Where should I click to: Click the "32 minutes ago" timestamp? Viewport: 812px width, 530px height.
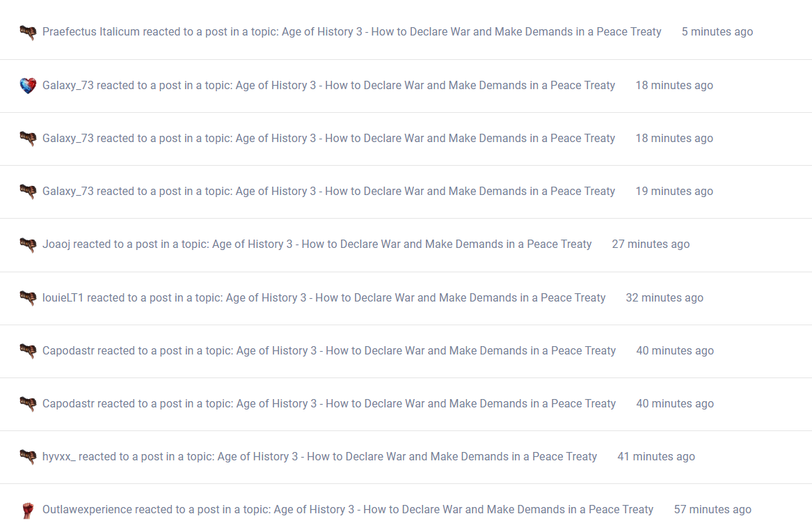(664, 297)
